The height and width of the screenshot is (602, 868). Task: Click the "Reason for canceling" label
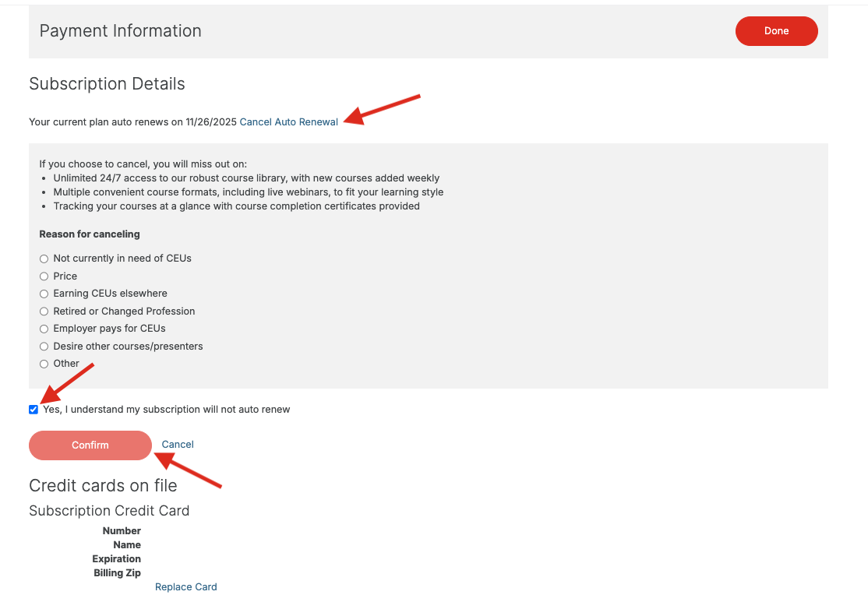coord(90,234)
